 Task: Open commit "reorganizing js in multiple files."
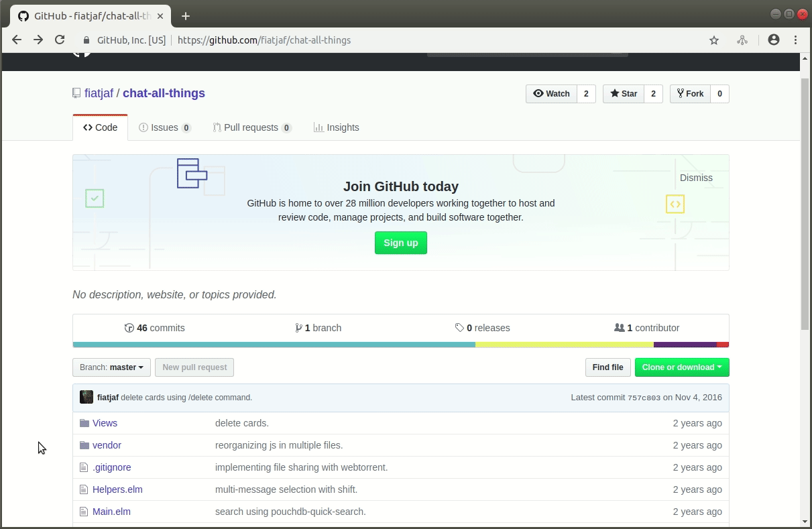tap(279, 445)
